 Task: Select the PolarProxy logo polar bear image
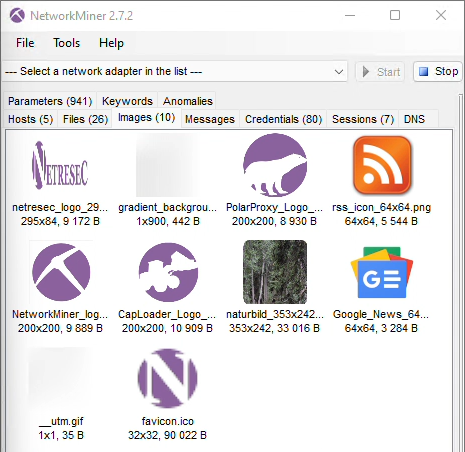275,165
